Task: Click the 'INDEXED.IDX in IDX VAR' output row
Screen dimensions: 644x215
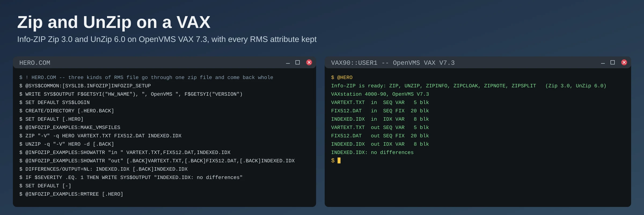Action: (x=380, y=119)
